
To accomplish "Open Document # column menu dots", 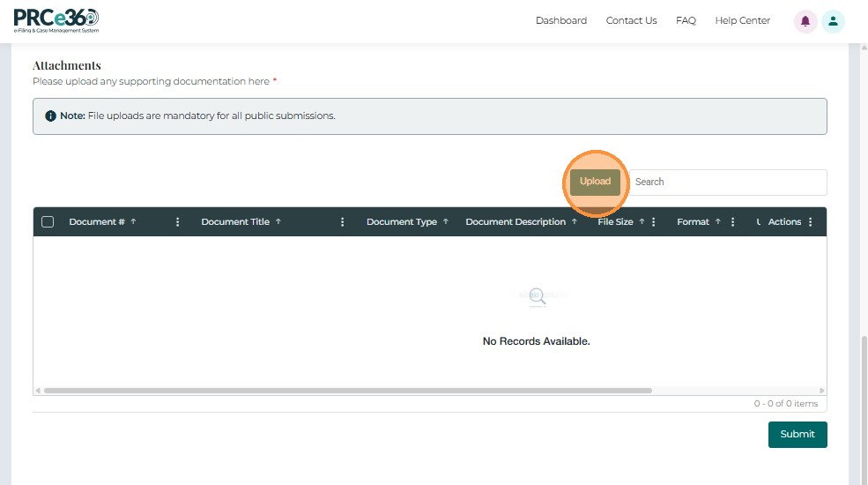I will click(177, 222).
